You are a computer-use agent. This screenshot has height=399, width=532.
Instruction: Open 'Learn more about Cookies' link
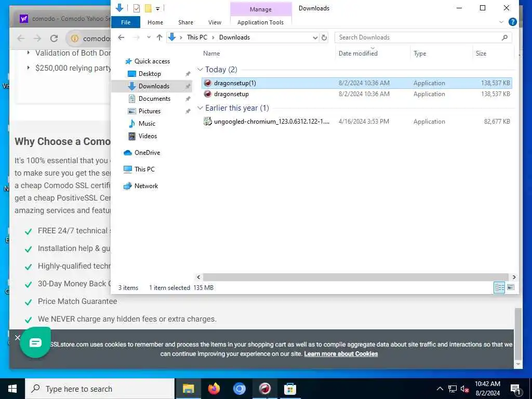click(341, 354)
